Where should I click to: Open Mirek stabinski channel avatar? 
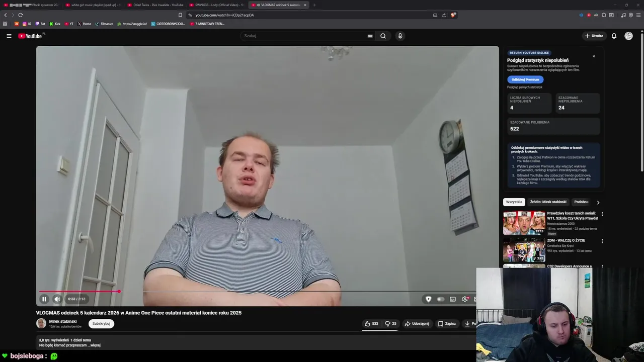(41, 323)
